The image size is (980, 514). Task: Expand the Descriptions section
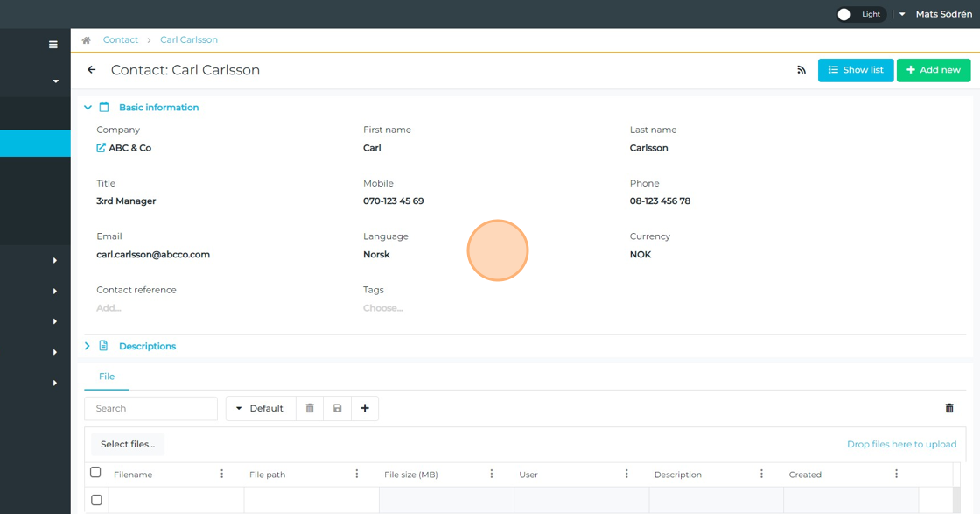coord(87,347)
